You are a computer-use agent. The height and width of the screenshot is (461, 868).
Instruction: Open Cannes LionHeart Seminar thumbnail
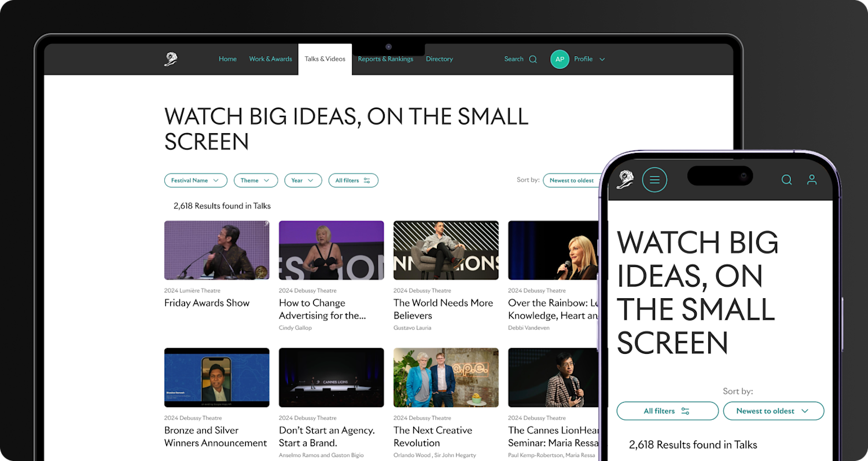[553, 378]
